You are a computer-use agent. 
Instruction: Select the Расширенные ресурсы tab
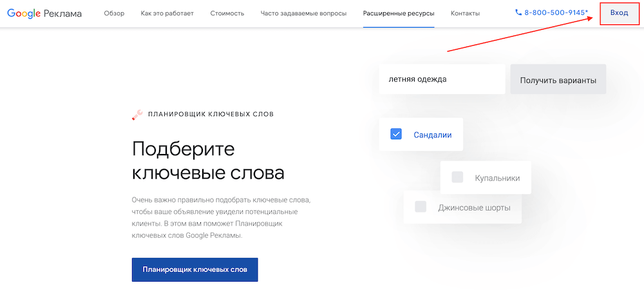pos(399,14)
